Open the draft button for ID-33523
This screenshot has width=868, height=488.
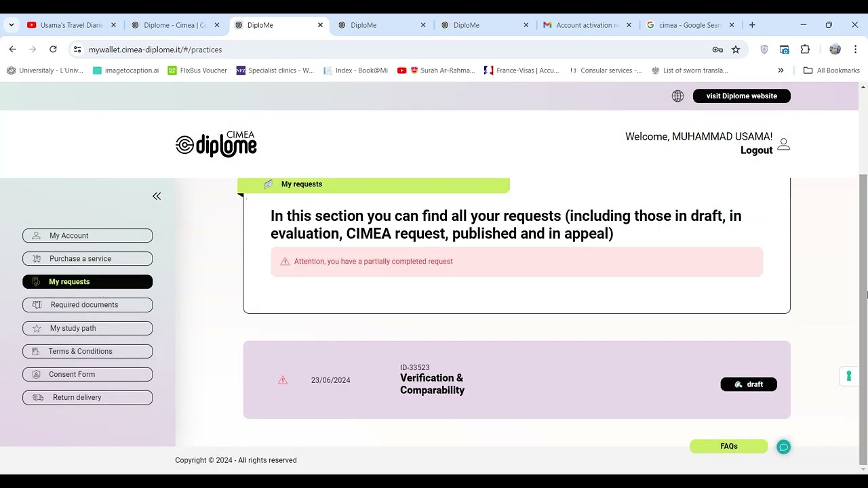(749, 384)
